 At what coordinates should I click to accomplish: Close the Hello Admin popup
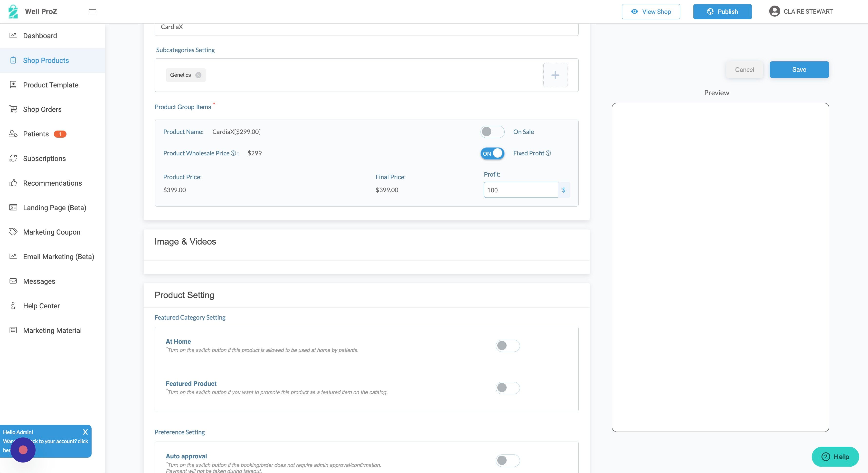coord(85,432)
